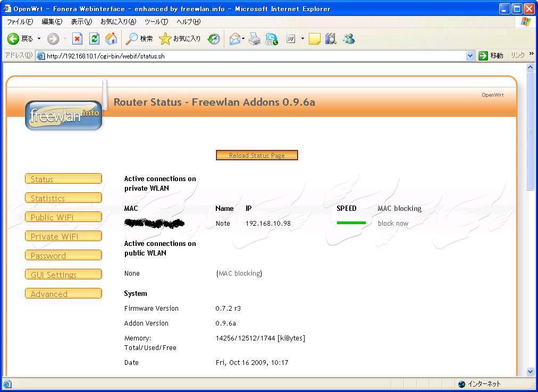Click the 移動 Go button
Screen dimensions: 538x392
click(x=491, y=56)
